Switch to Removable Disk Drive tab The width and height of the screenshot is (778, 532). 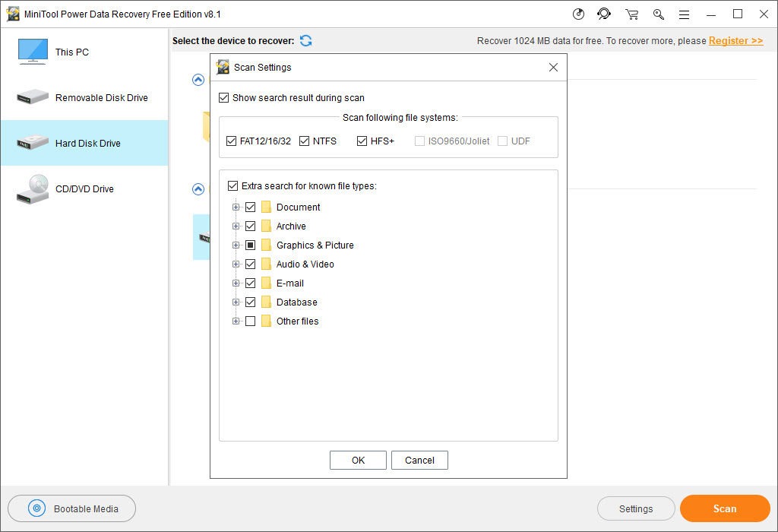click(84, 97)
